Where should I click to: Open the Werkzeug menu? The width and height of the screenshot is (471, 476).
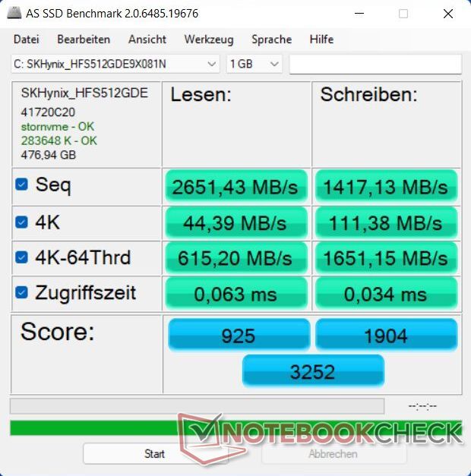click(x=209, y=39)
